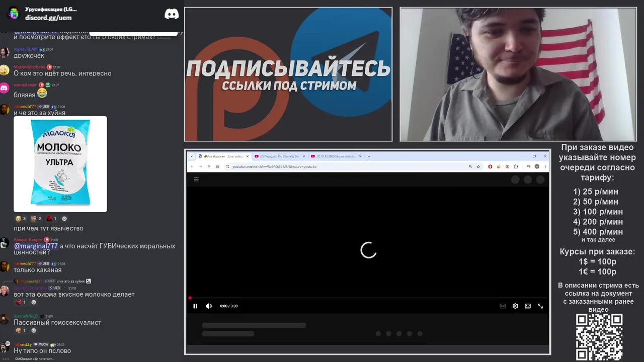Screen dimensions: 644x362
Task: Restore the browser window size button
Action: 534,156
